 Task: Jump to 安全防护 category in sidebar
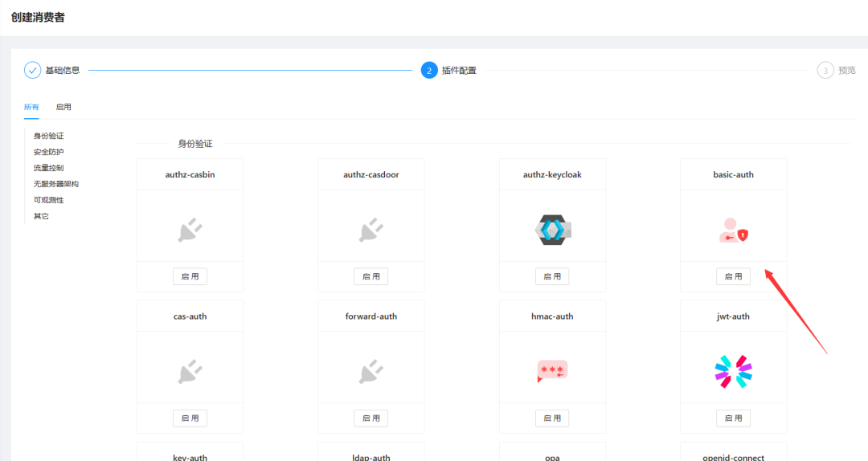tap(49, 152)
